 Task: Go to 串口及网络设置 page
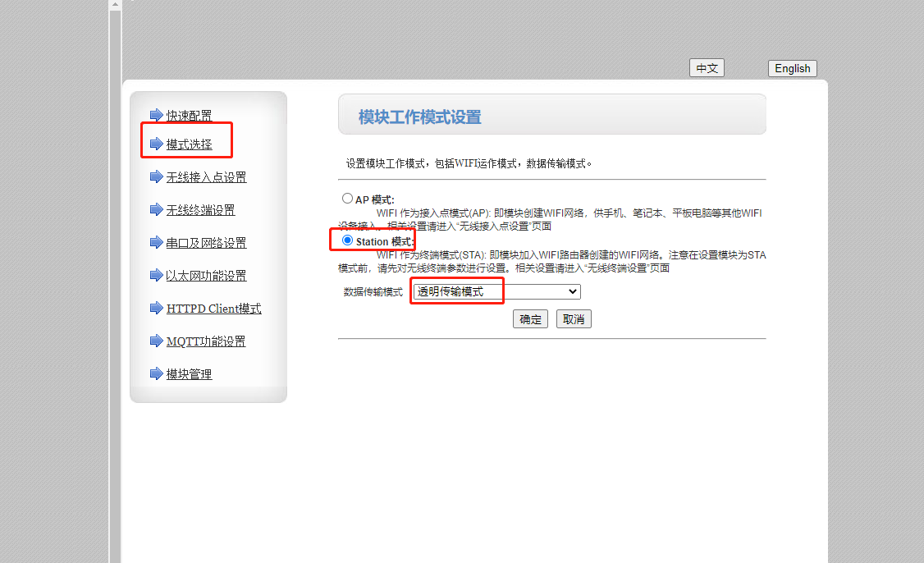[206, 243]
